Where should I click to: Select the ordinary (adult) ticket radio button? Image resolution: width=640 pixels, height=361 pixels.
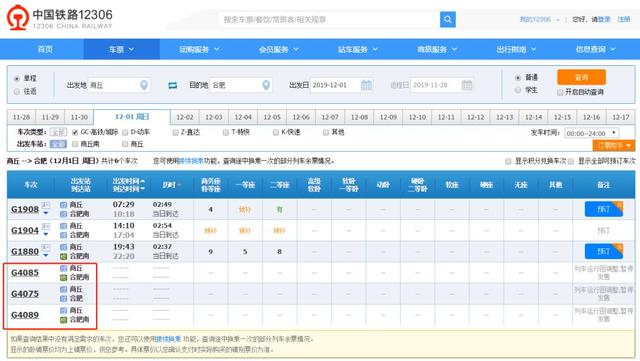click(518, 78)
